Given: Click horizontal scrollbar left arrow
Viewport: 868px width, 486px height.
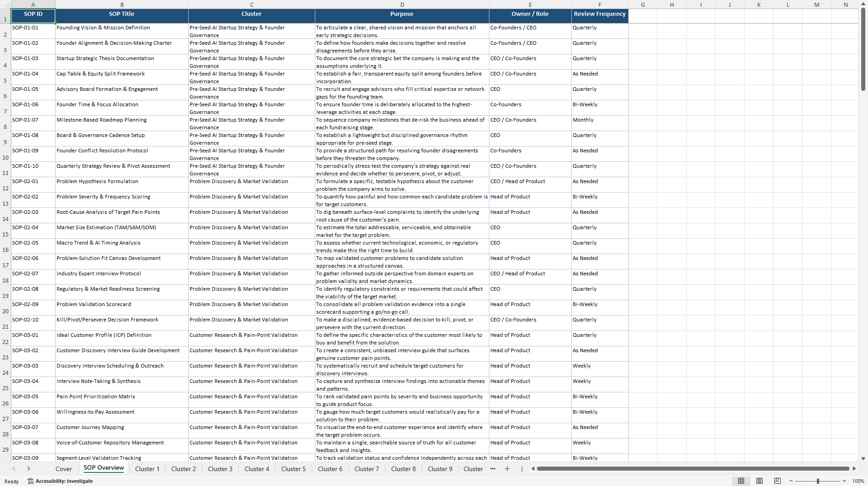Looking at the screenshot, I should click(x=533, y=469).
